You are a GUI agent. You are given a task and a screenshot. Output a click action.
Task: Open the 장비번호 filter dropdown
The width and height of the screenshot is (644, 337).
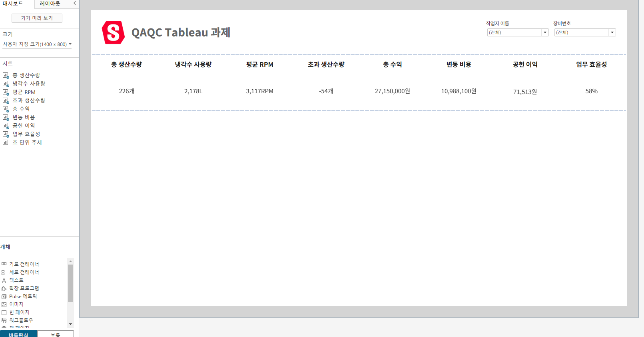[585, 32]
